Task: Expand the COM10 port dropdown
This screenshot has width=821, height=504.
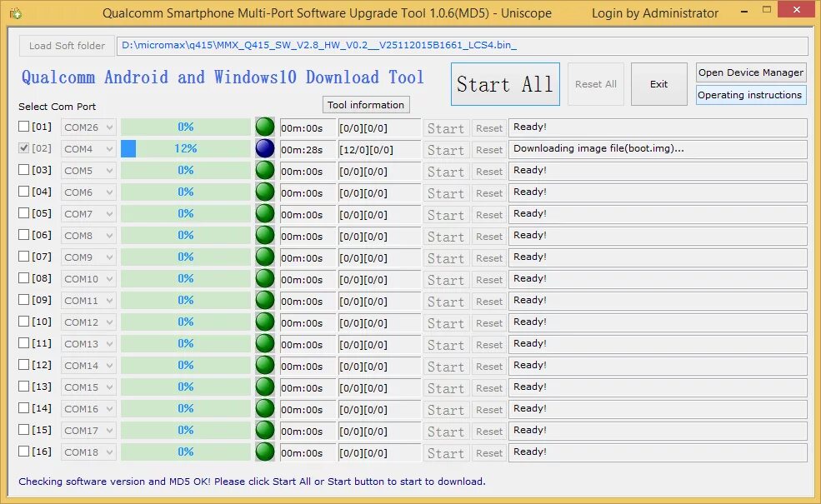Action: tap(88, 279)
